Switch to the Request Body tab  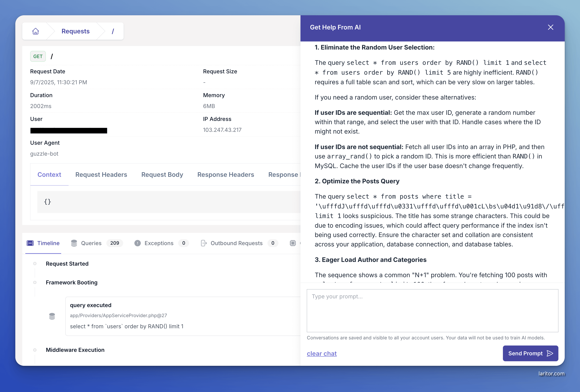162,175
